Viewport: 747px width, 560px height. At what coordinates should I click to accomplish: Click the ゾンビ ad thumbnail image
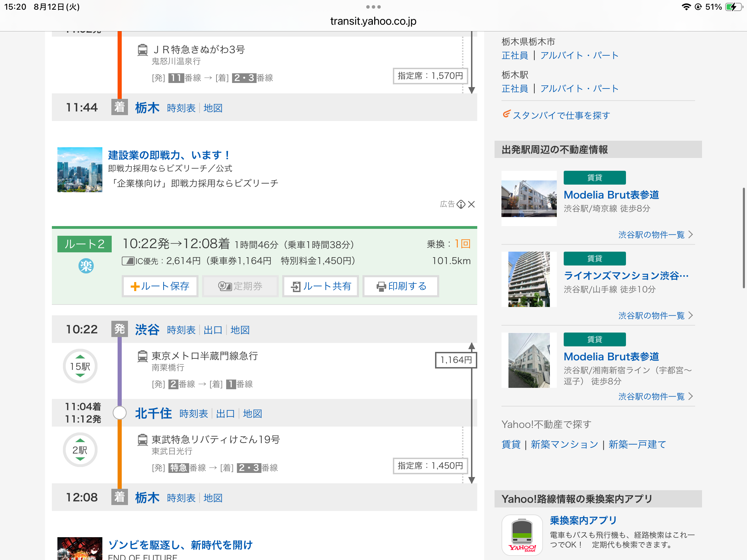[80, 549]
